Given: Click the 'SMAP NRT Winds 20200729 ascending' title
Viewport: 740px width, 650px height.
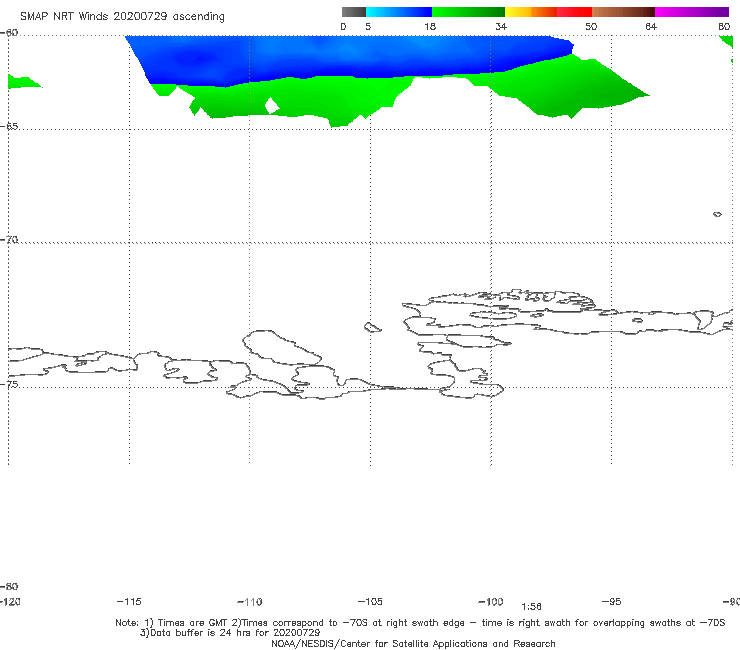Looking at the screenshot, I should point(122,17).
